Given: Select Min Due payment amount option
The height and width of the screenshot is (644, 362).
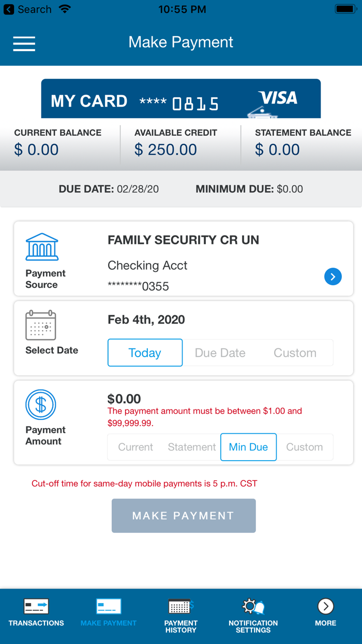Looking at the screenshot, I should (x=248, y=447).
